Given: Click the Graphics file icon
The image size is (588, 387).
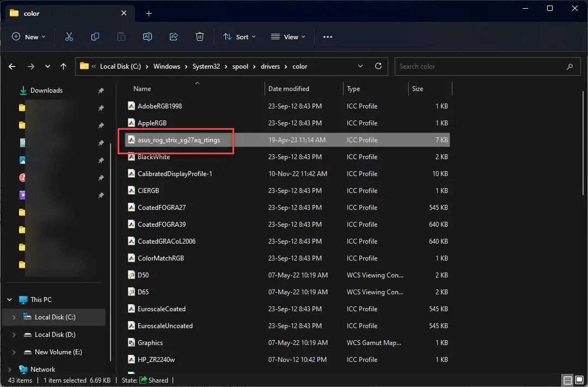Looking at the screenshot, I should 131,342.
